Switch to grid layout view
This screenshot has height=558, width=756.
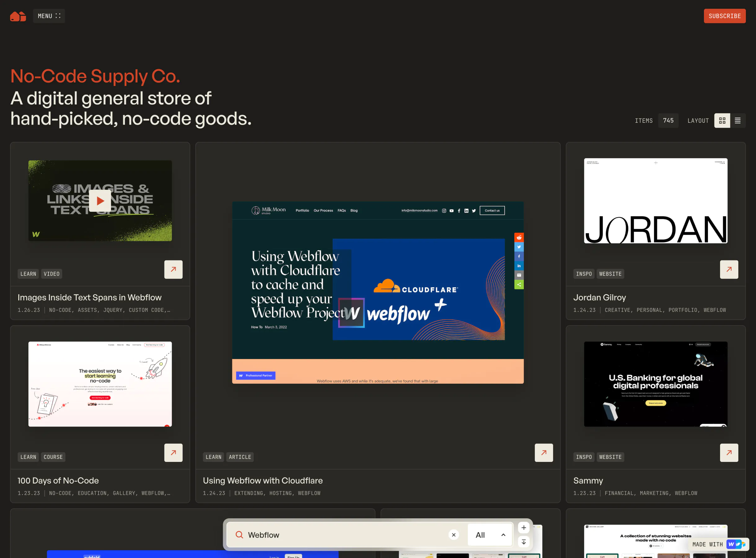coord(722,121)
